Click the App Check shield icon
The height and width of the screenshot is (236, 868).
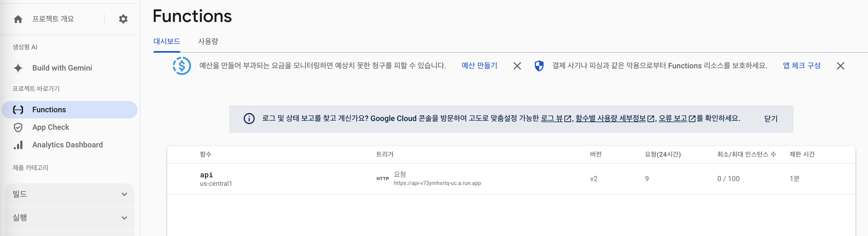point(18,127)
